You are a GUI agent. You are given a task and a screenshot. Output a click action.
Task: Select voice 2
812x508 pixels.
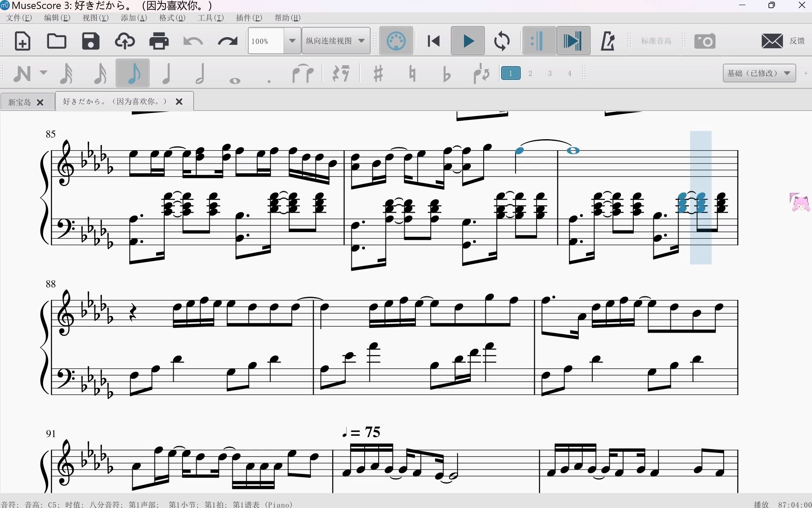point(530,73)
